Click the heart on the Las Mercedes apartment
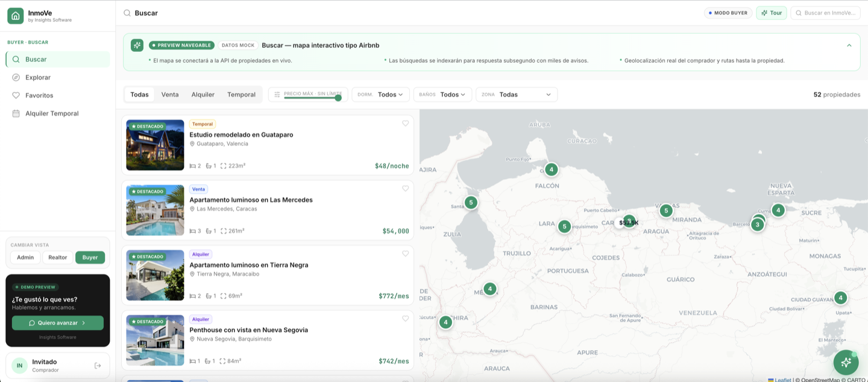 point(405,188)
